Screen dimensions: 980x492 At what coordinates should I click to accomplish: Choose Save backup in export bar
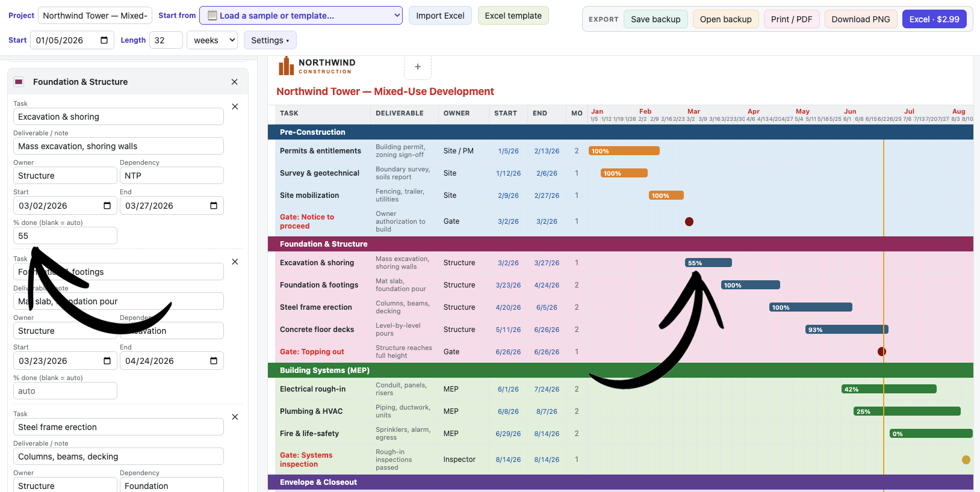pyautogui.click(x=656, y=19)
